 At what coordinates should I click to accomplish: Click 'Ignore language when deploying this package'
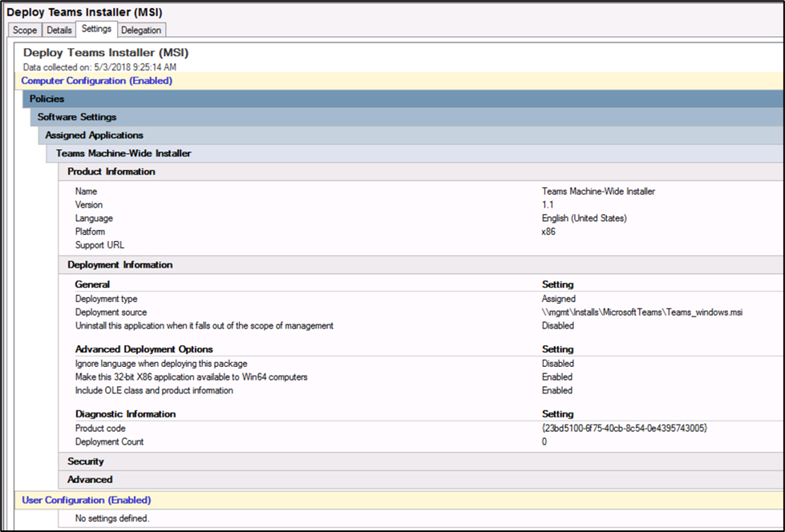pyautogui.click(x=161, y=364)
